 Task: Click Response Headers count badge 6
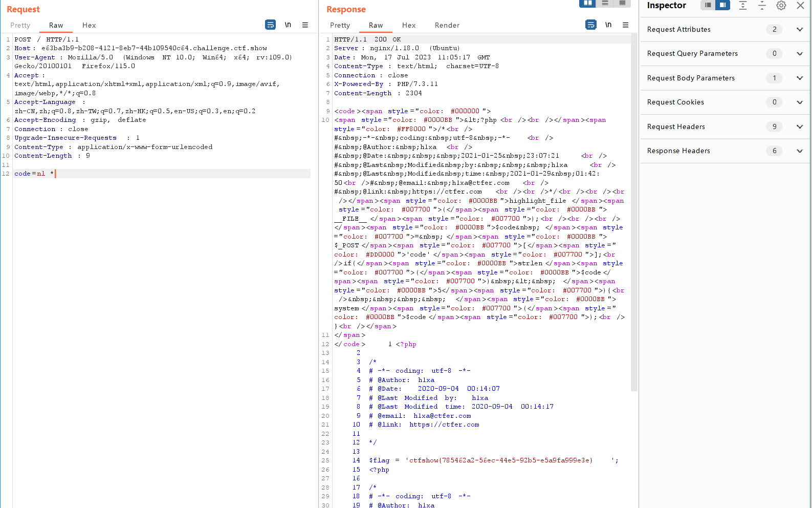point(774,151)
